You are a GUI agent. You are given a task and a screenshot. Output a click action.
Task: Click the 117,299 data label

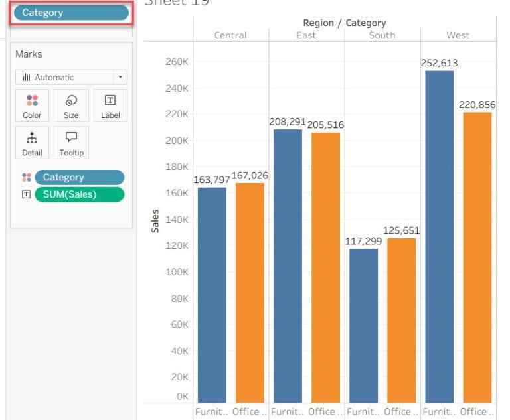click(x=364, y=242)
